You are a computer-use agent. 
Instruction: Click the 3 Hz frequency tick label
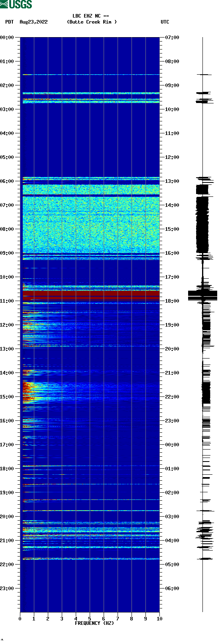click(x=62, y=619)
